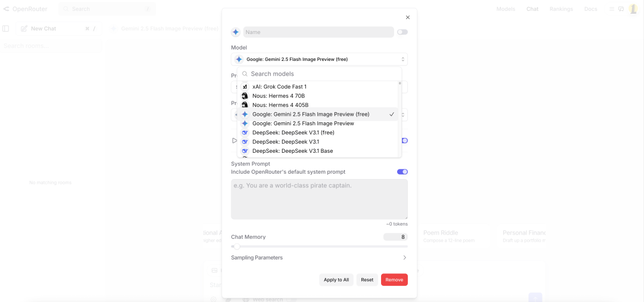Click into the System Prompt text area
This screenshot has width=644, height=302.
tap(319, 199)
